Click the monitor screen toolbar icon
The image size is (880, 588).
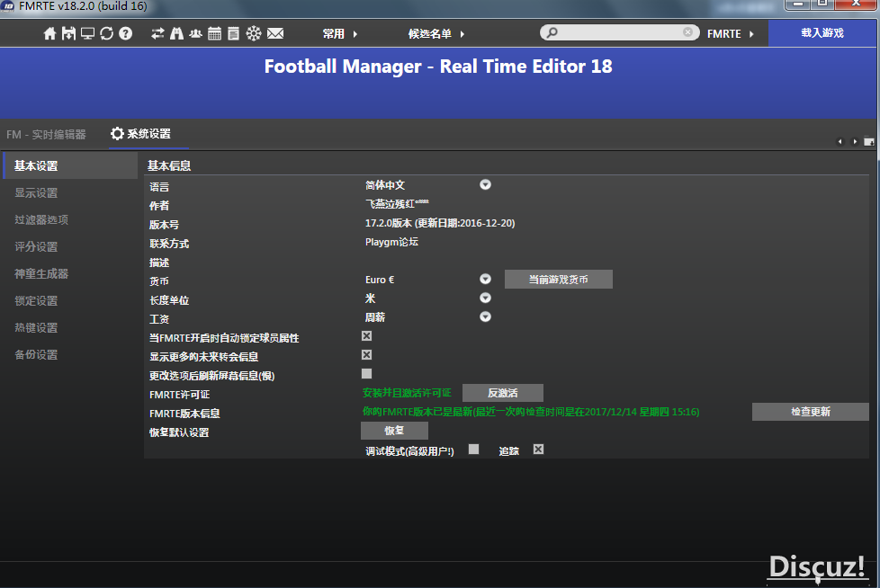(87, 33)
